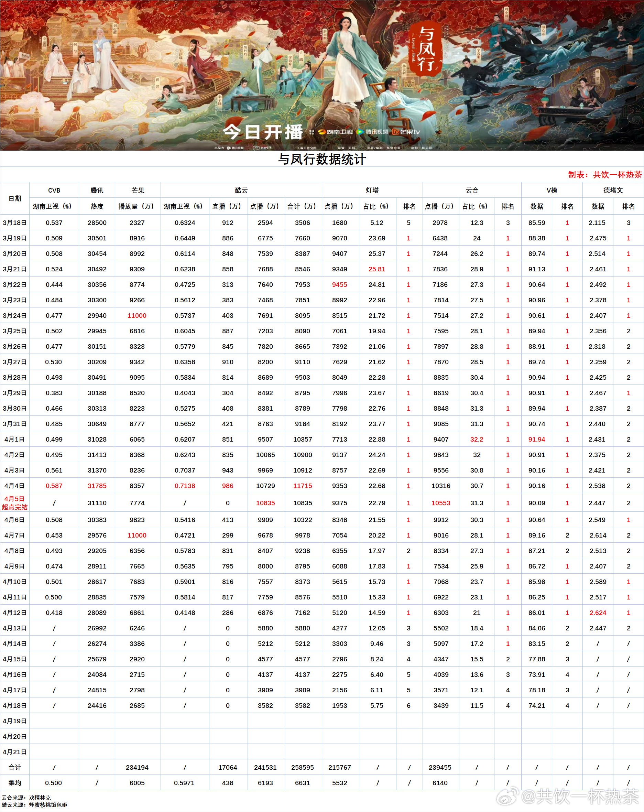644x812 pixels.
Task: Click the 德塔文 column group header
Action: point(613,190)
